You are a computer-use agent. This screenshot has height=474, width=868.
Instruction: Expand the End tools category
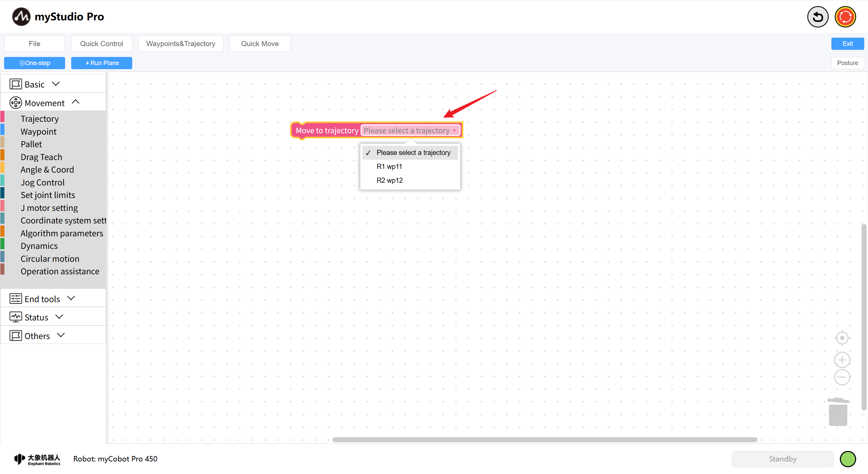42,299
